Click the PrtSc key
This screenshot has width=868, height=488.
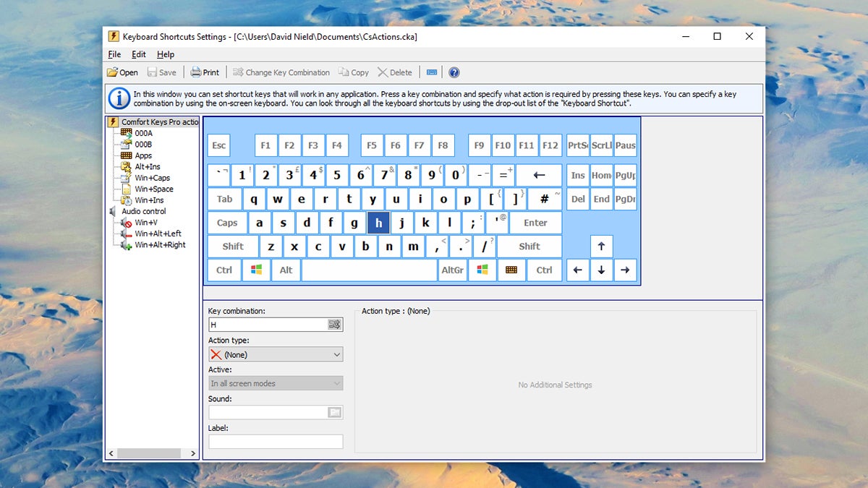point(577,145)
